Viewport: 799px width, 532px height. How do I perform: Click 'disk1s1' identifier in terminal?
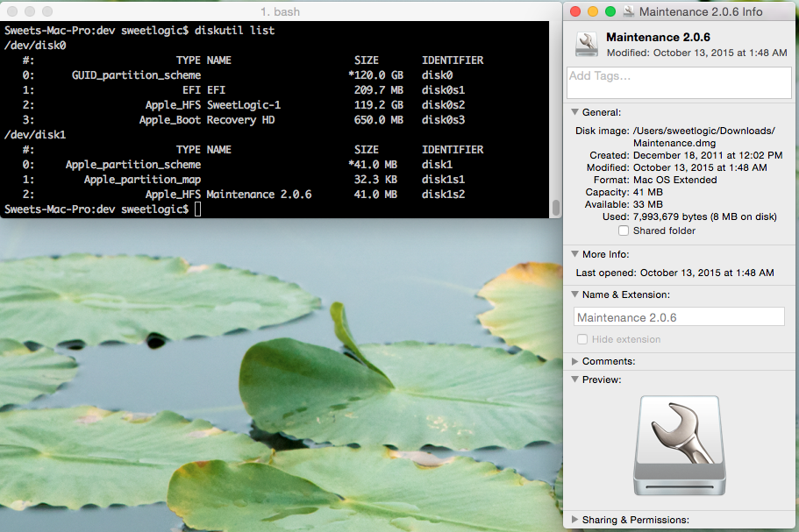443,180
